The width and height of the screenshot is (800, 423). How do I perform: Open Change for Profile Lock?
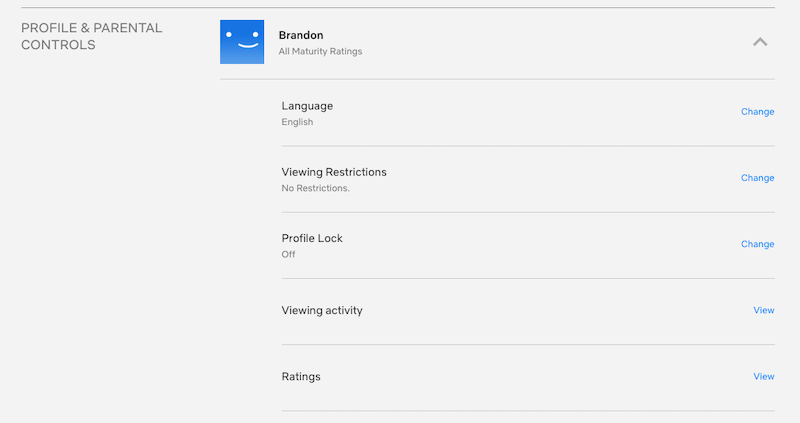[x=757, y=244]
